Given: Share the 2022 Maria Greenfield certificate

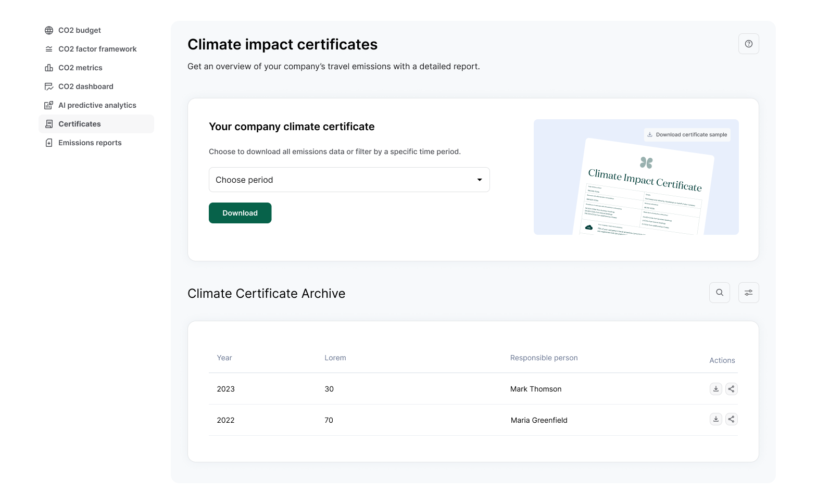Looking at the screenshot, I should coord(731,419).
